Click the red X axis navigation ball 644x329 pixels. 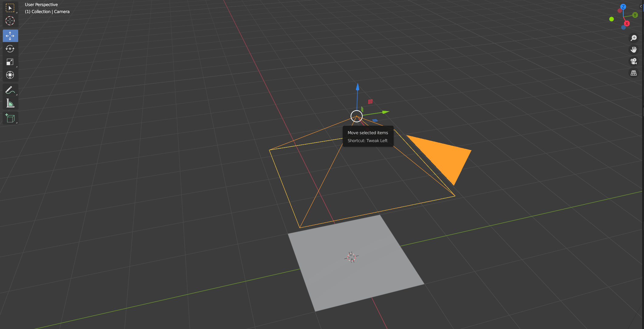pos(627,23)
